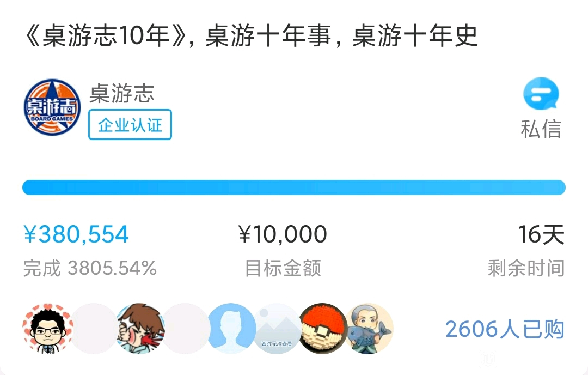
Task: Click the 完成 3805.54% text
Action: coord(90,268)
